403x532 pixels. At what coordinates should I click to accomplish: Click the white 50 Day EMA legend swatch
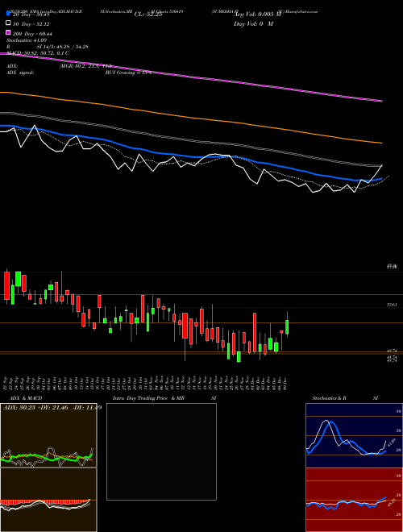(x=9, y=23)
